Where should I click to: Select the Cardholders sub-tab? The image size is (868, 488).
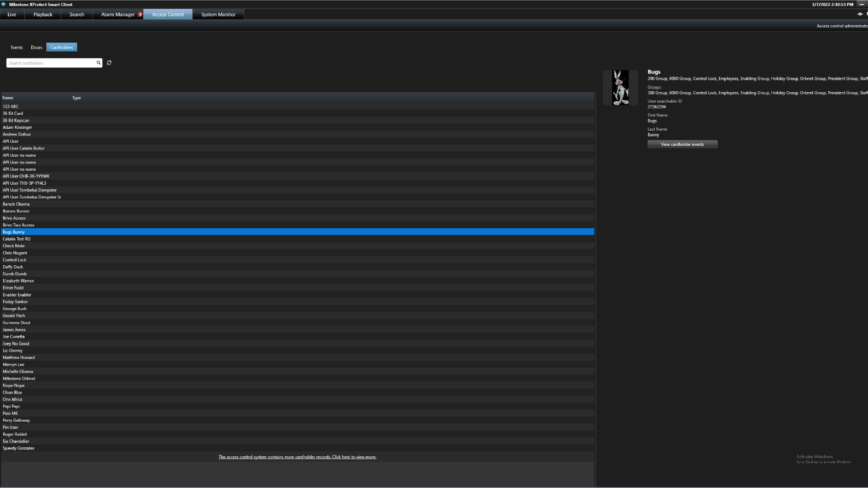tap(61, 47)
